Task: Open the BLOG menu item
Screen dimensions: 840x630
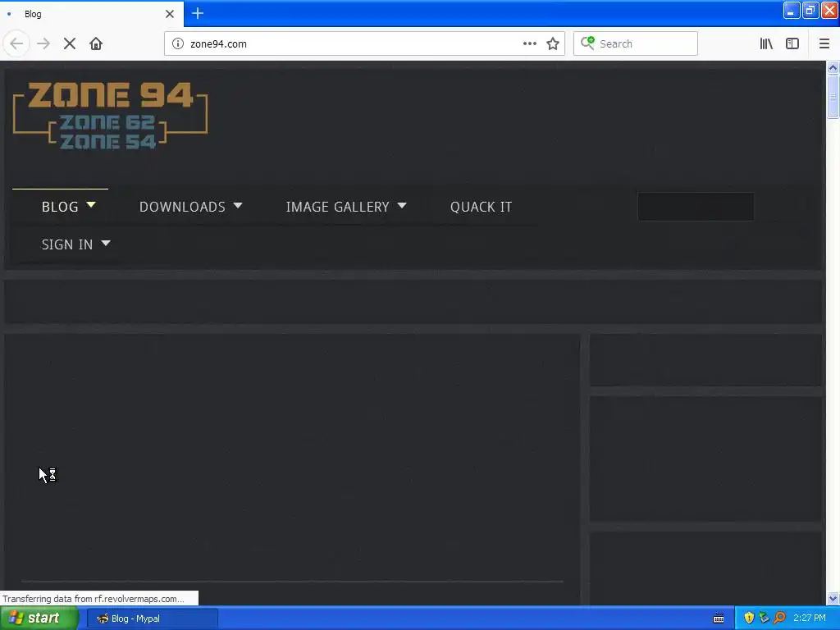Action: tap(60, 207)
